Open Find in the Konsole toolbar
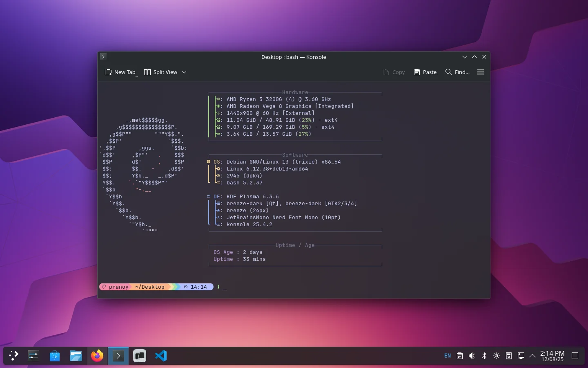 [x=457, y=72]
